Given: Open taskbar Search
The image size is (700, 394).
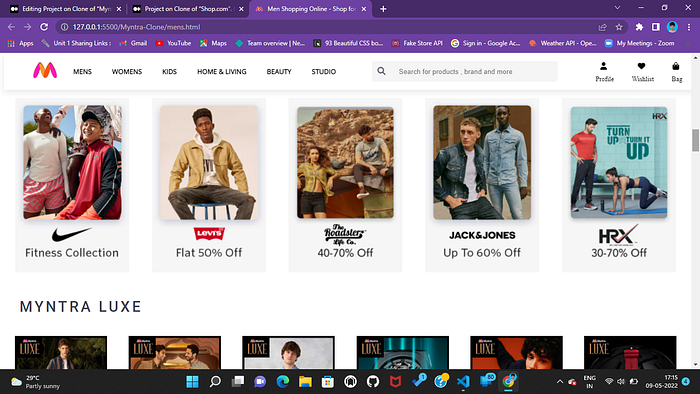Looking at the screenshot, I should pos(215,382).
